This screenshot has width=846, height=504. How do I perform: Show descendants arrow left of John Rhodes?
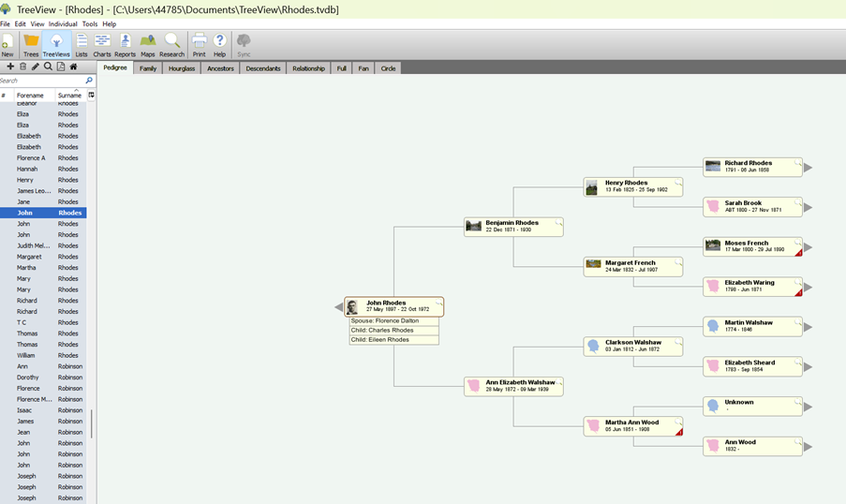pos(339,307)
